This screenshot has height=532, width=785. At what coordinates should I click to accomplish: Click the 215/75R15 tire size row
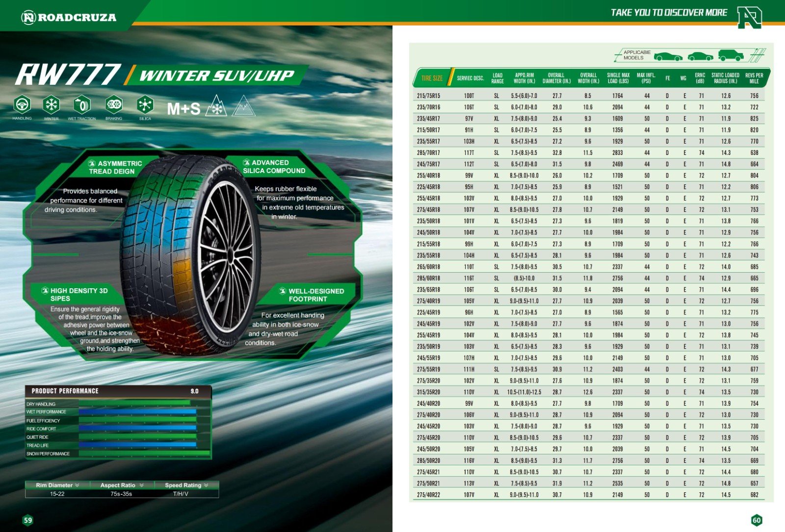pyautogui.click(x=428, y=96)
